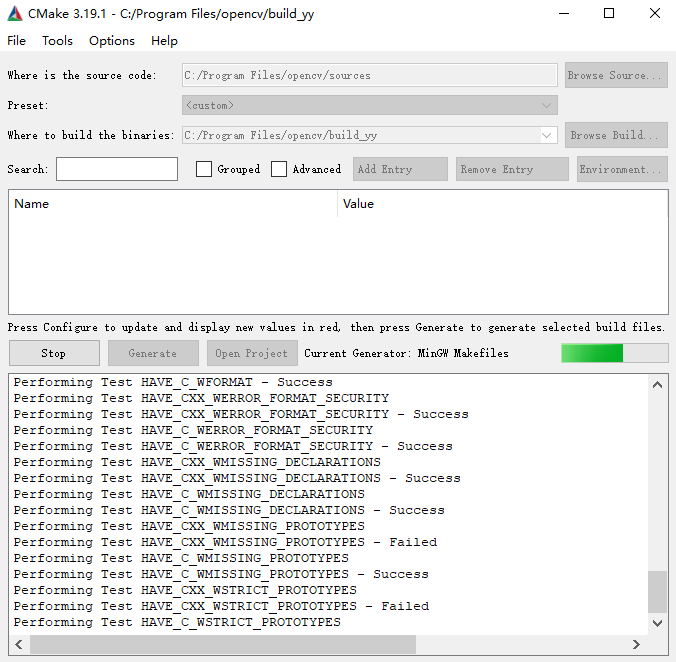Open the Environment settings button
Viewport: 676px width, 662px height.
click(622, 169)
